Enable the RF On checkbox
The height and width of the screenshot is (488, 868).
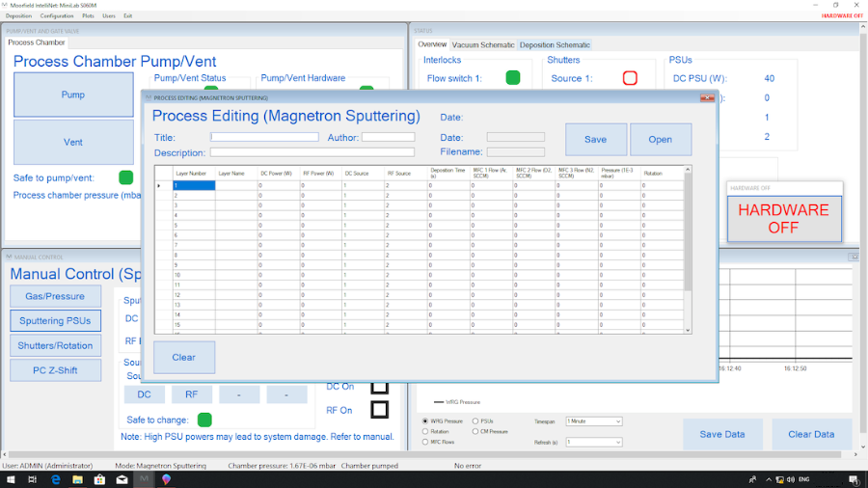[x=380, y=410]
